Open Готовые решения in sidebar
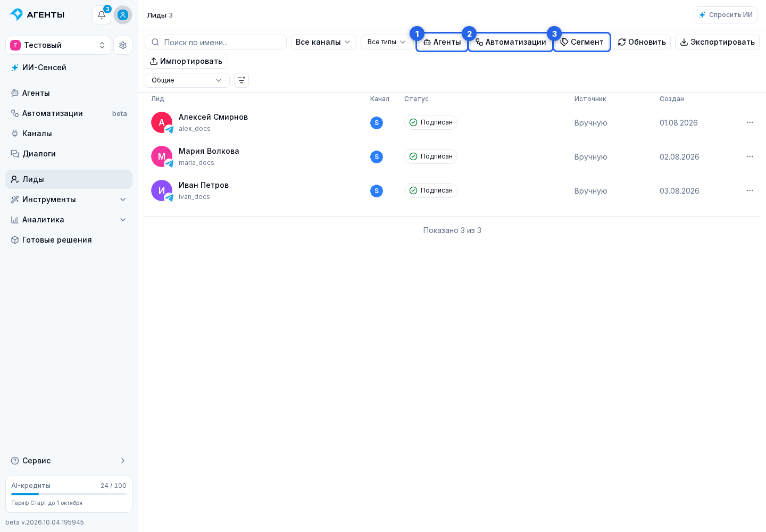 click(x=69, y=240)
